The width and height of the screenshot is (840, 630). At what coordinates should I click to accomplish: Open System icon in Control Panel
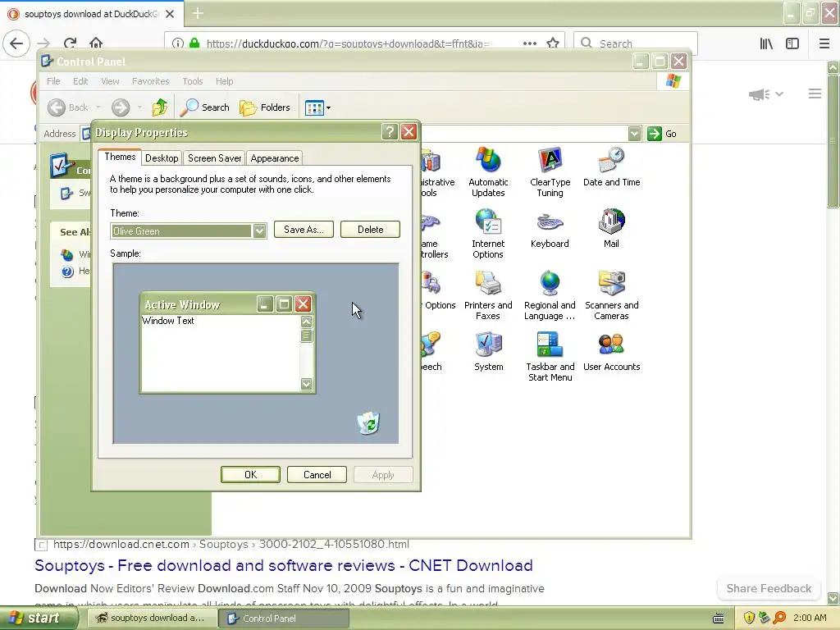tap(488, 352)
